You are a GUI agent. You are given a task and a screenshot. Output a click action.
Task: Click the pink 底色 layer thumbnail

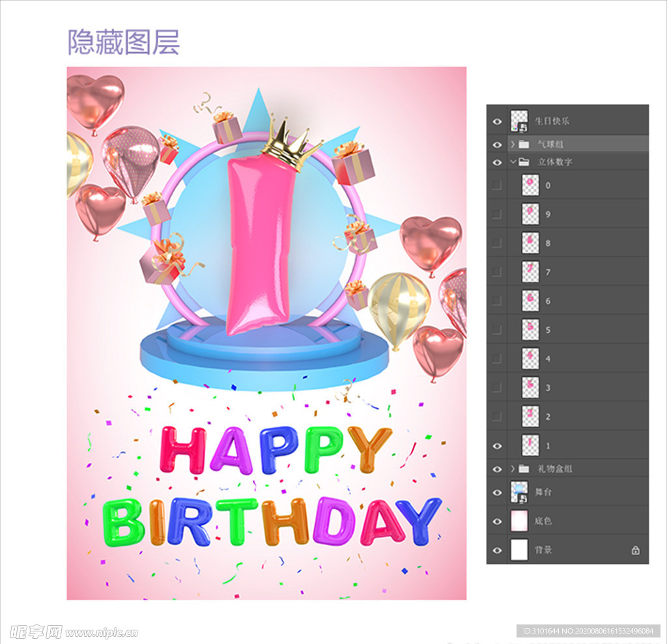coord(519,521)
